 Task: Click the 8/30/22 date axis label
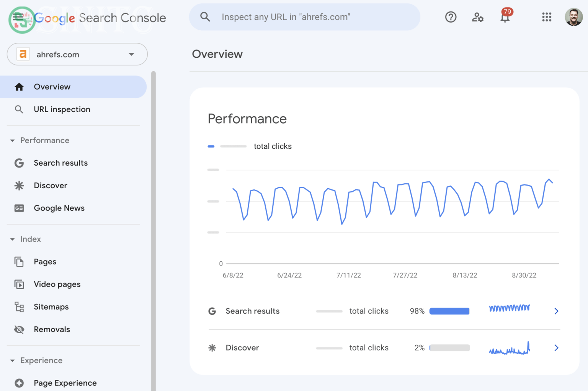tap(524, 275)
